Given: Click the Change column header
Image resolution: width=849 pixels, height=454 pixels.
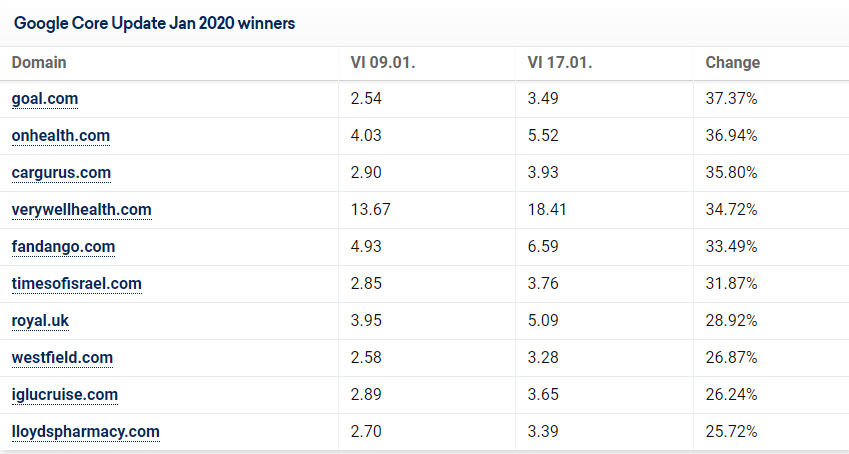Looking at the screenshot, I should click(x=733, y=62).
